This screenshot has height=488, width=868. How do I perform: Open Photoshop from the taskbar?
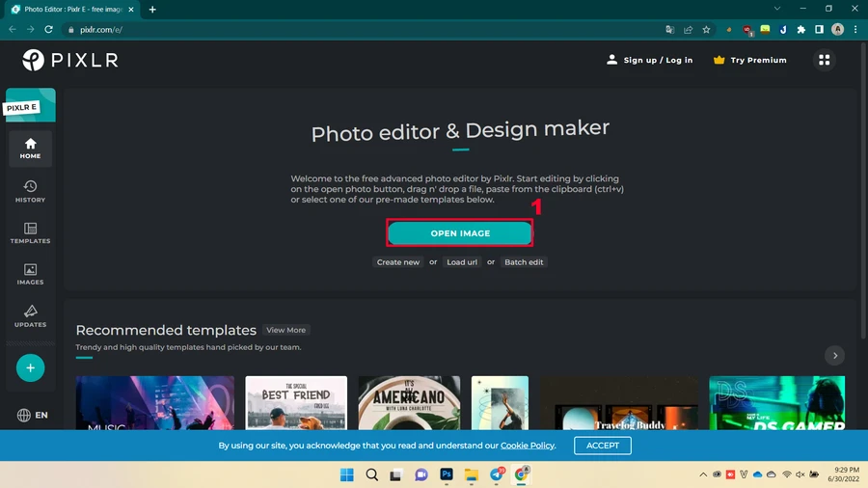coord(447,474)
